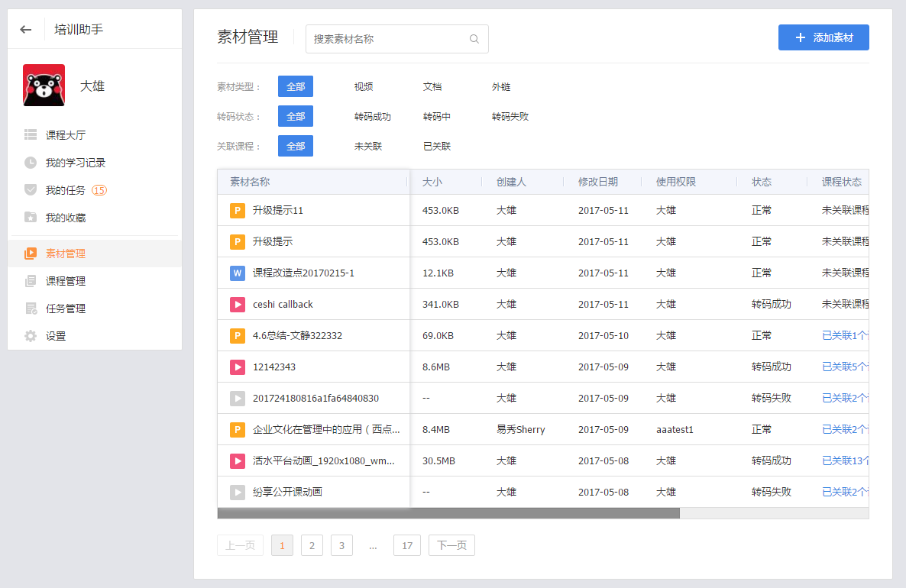Jump to page 17
Viewport: 906px width, 588px height.
[x=407, y=545]
